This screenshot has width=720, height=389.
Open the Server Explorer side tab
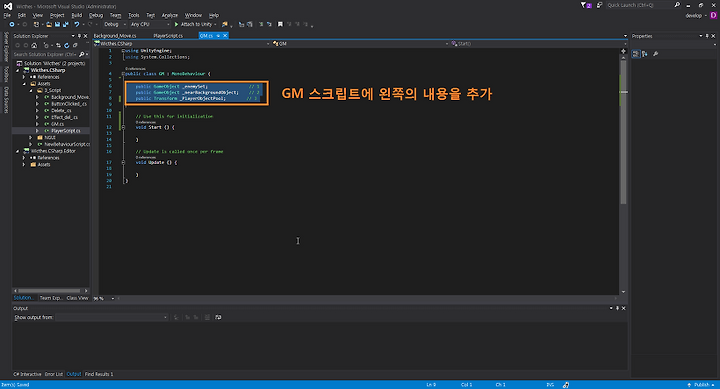tap(6, 47)
